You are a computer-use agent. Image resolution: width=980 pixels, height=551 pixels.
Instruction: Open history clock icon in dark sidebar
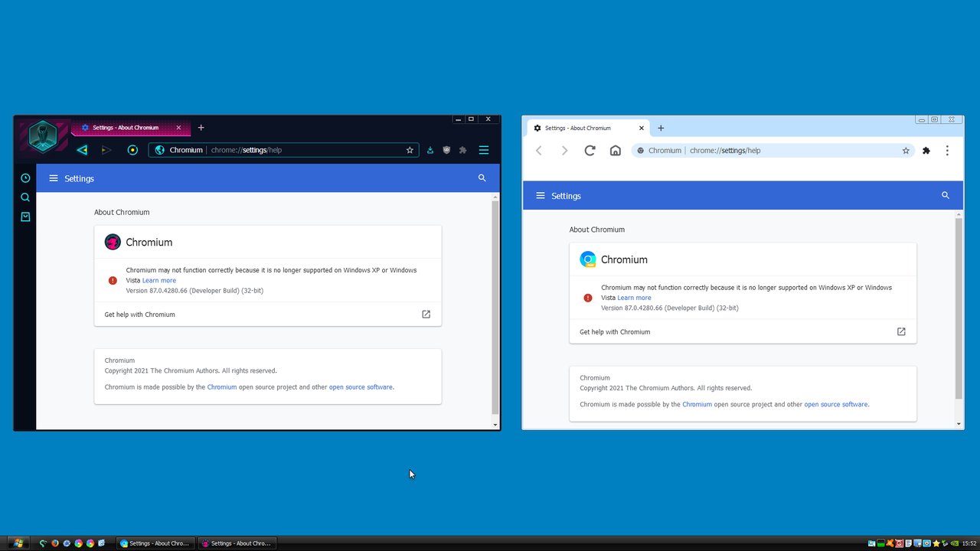tap(25, 178)
